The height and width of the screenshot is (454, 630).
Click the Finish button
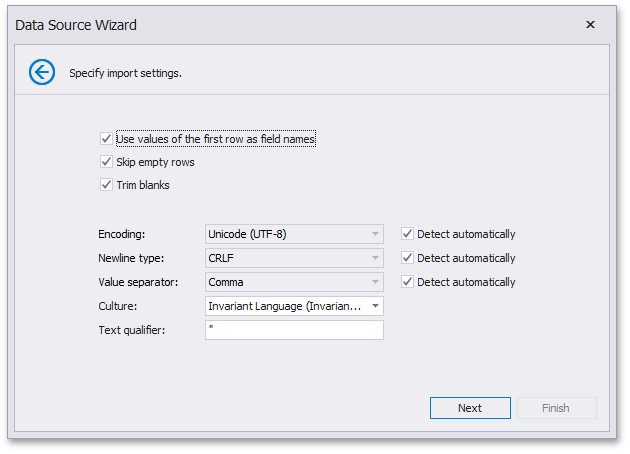click(556, 408)
